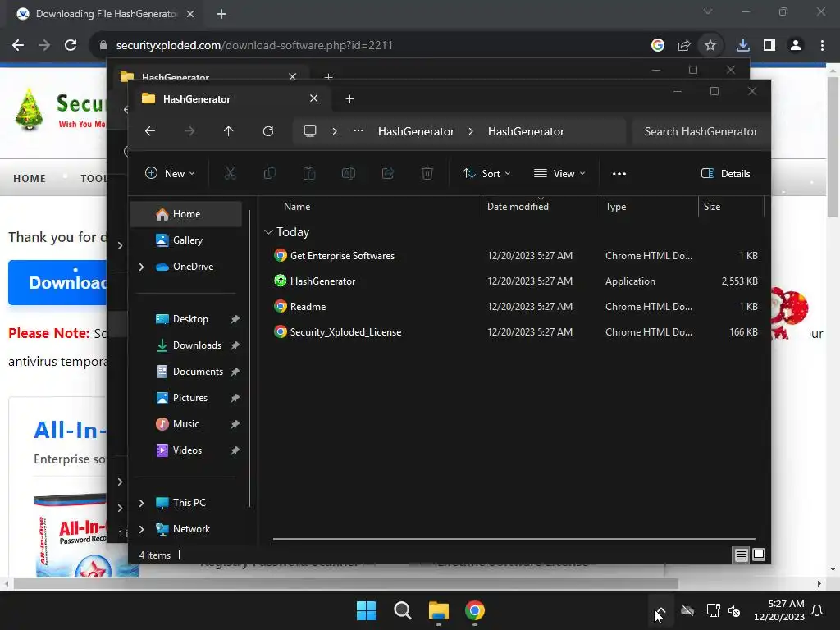This screenshot has width=840, height=630.
Task: Click the Delete trash icon in Explorer toolbar
Action: click(427, 174)
